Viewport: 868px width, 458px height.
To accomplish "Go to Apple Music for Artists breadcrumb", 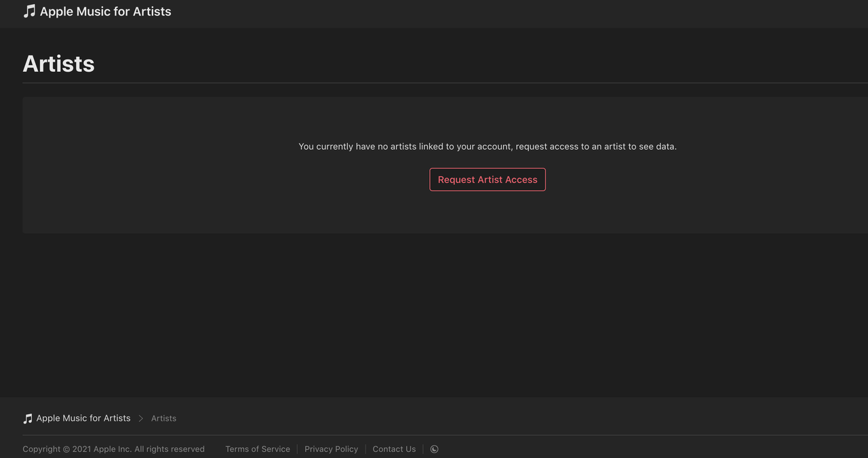I will click(77, 419).
